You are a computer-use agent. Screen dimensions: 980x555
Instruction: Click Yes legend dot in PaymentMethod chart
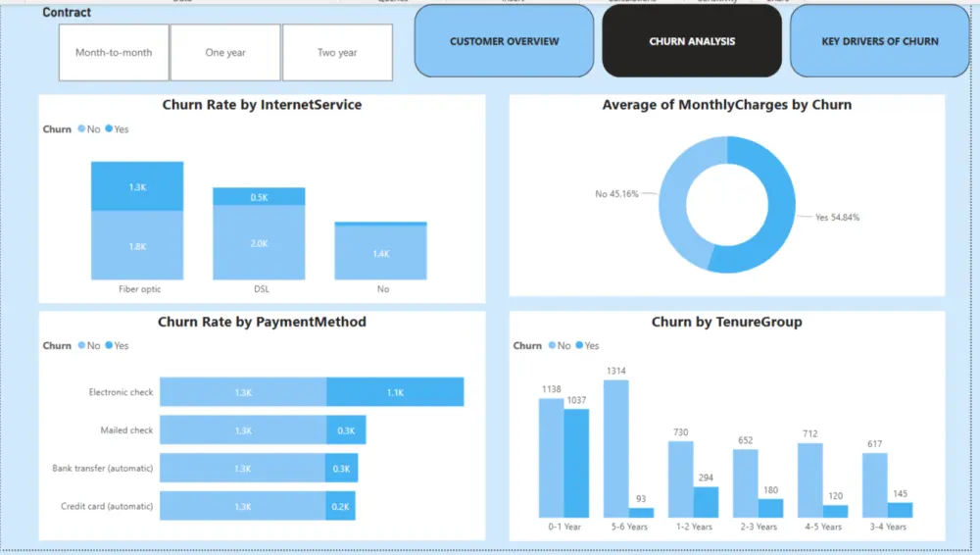click(109, 345)
